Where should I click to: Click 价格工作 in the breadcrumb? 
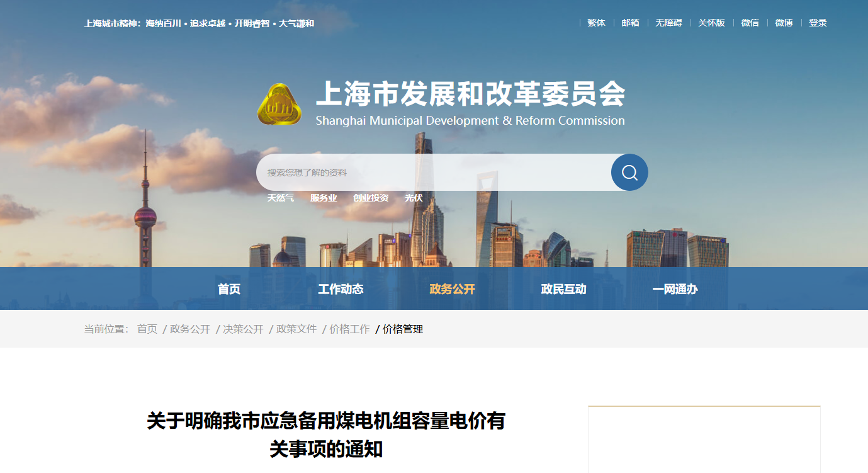coord(349,329)
